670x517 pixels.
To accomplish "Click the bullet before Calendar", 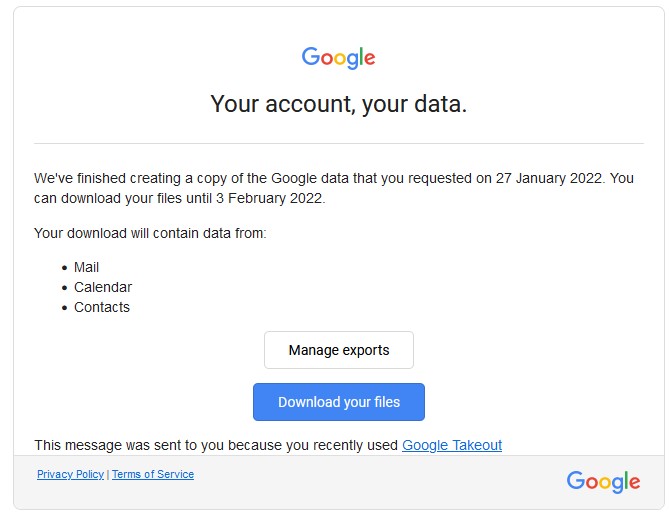I will point(65,288).
